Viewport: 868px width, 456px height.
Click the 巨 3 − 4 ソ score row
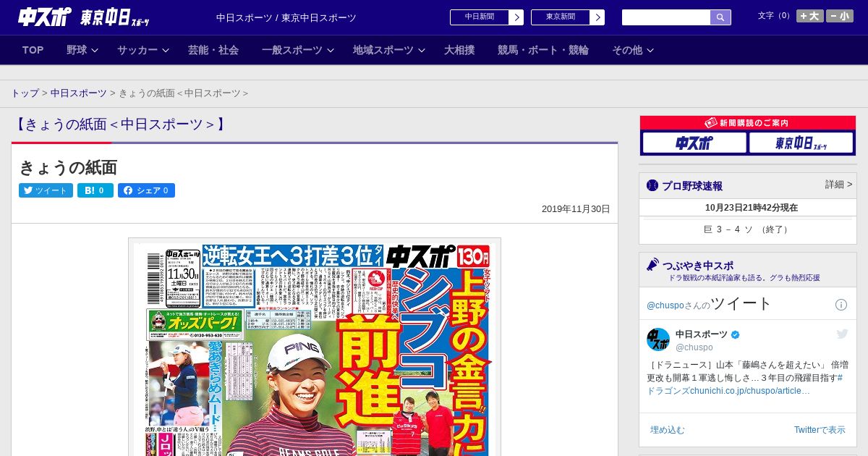coord(748,229)
